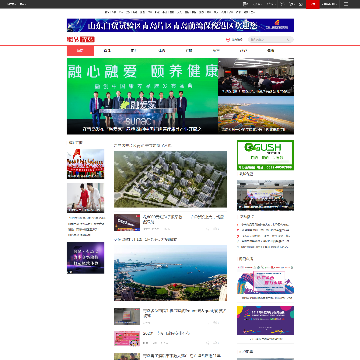Image resolution: width=360 pixels, height=360 pixels.
Task: Open the green 融心融爱 颐养健康 hero image
Action: 142,96
